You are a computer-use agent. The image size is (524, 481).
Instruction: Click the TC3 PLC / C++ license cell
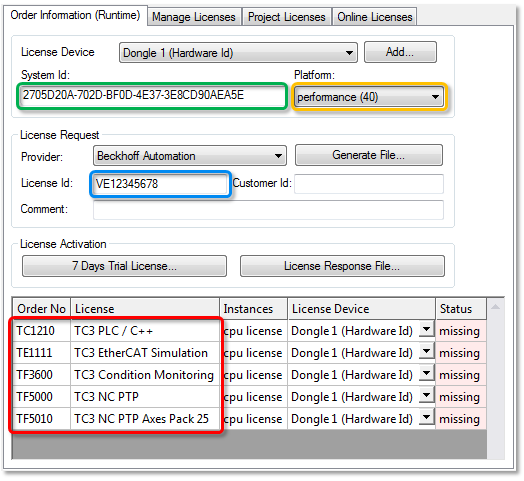pos(145,331)
